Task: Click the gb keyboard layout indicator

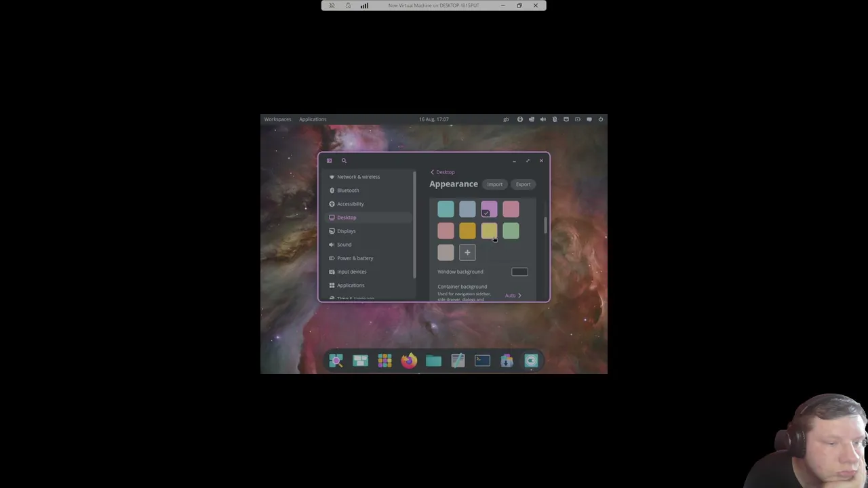Action: click(506, 119)
